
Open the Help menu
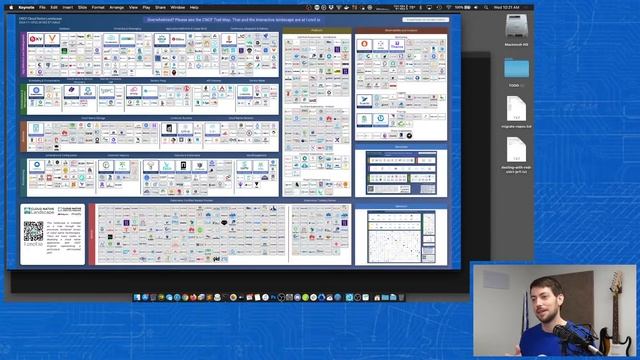pos(194,7)
